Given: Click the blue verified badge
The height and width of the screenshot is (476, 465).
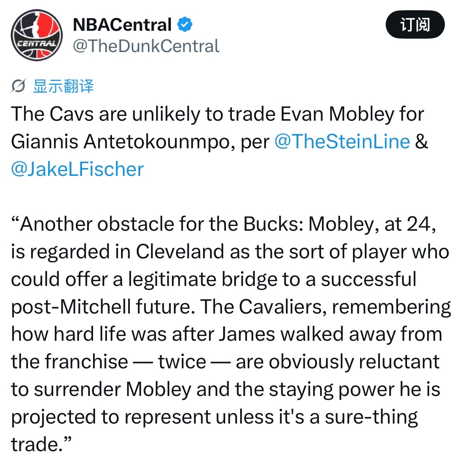Looking at the screenshot, I should [185, 24].
